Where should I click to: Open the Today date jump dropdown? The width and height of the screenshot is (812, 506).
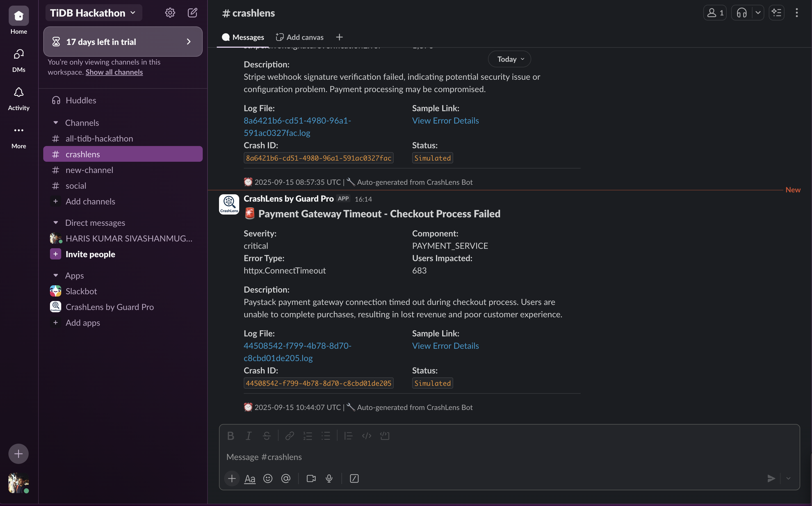point(510,59)
